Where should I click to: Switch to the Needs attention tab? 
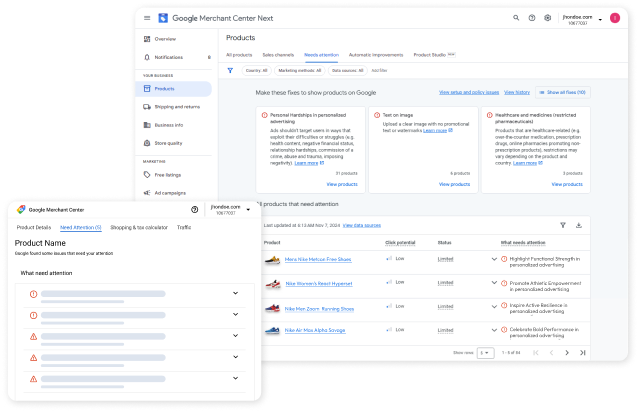tap(321, 55)
